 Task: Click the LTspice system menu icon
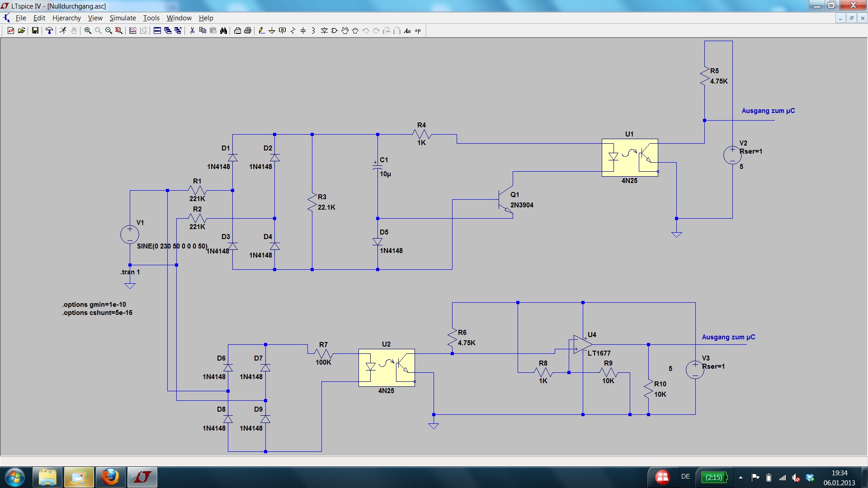(x=5, y=6)
